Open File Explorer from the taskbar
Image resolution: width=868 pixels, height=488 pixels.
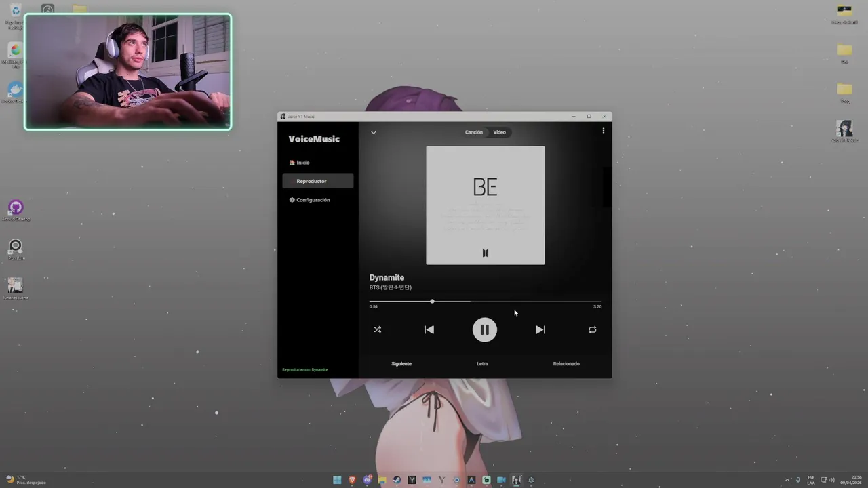point(382,480)
